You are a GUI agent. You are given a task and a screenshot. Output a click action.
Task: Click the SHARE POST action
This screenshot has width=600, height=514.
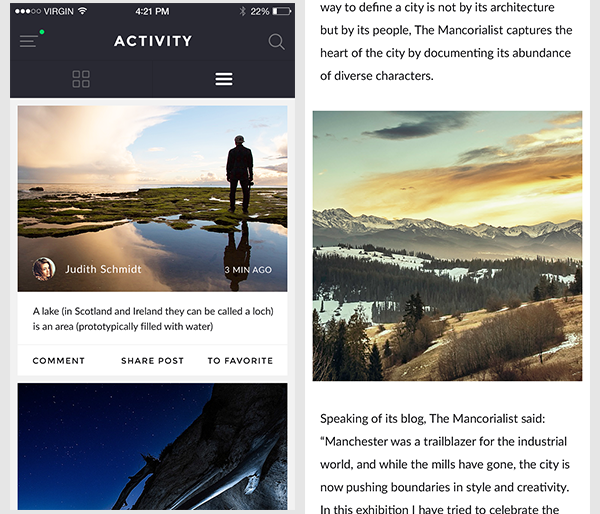pyautogui.click(x=152, y=361)
